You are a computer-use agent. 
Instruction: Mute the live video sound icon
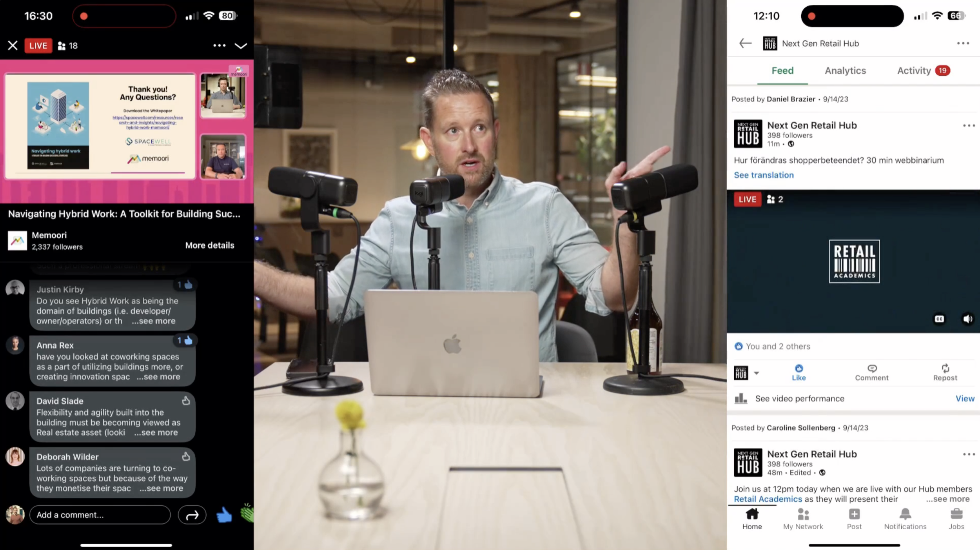[967, 319]
